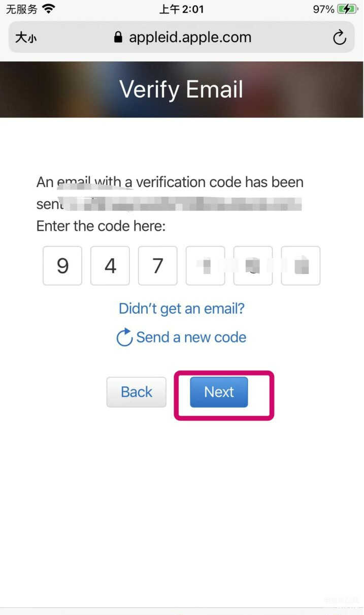Tap the 无服务 carrier status text

click(x=21, y=9)
